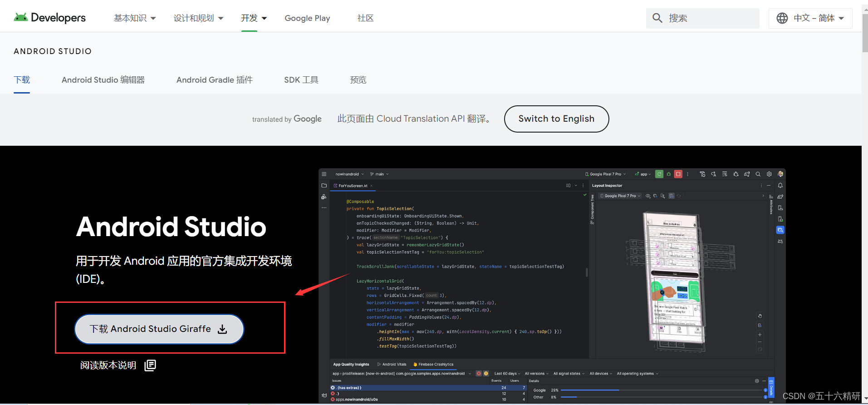Click the highlighted Layout Inspector sidebar icon
The width and height of the screenshot is (868, 405).
780,230
